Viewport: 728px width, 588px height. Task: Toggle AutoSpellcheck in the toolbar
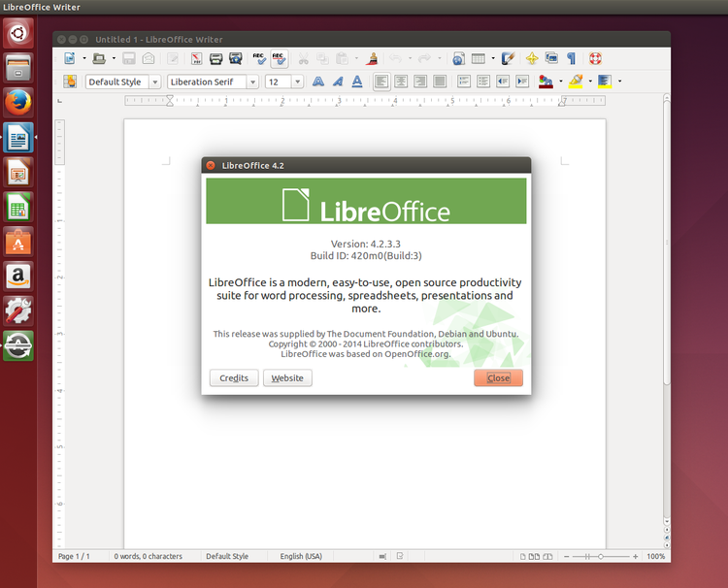click(x=279, y=58)
